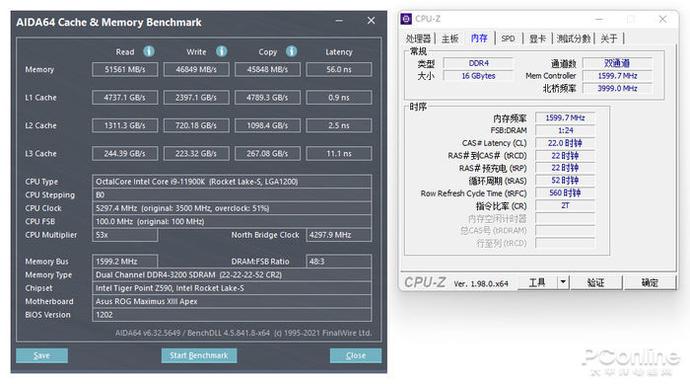Open the SPD tab
The height and width of the screenshot is (384, 690).
point(508,39)
